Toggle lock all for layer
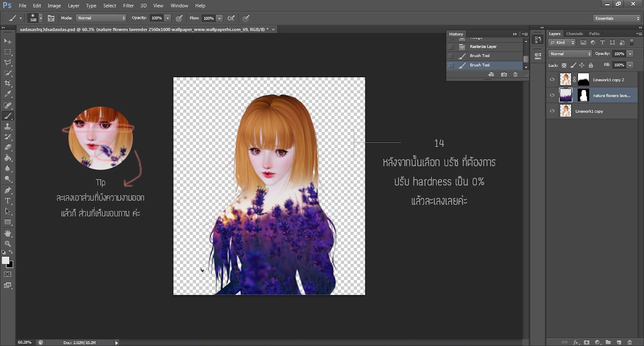 click(591, 65)
